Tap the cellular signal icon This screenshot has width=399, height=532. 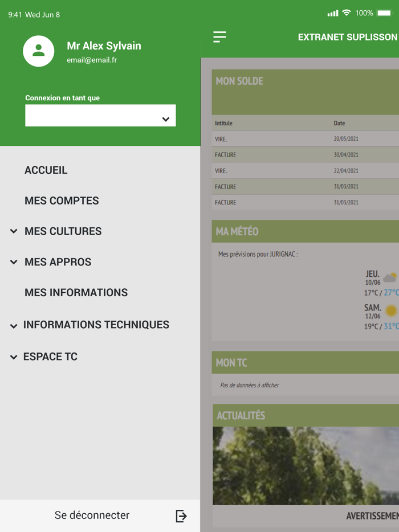point(333,13)
